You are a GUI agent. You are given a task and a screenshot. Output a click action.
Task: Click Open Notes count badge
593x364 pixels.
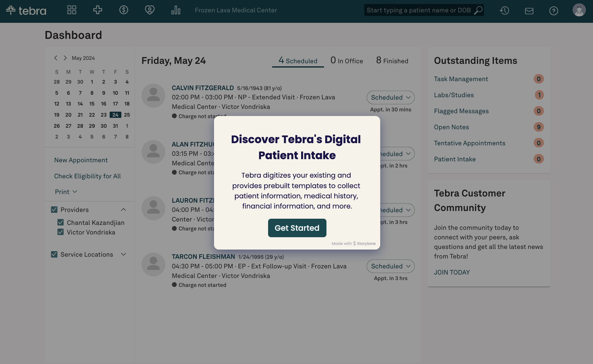coord(539,127)
